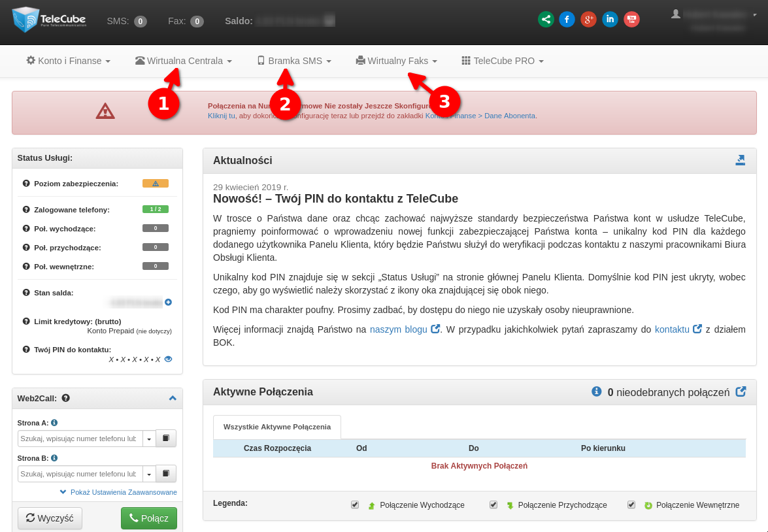Image resolution: width=768 pixels, height=532 pixels.
Task: Click the Strona B phone number field
Action: pos(80,474)
